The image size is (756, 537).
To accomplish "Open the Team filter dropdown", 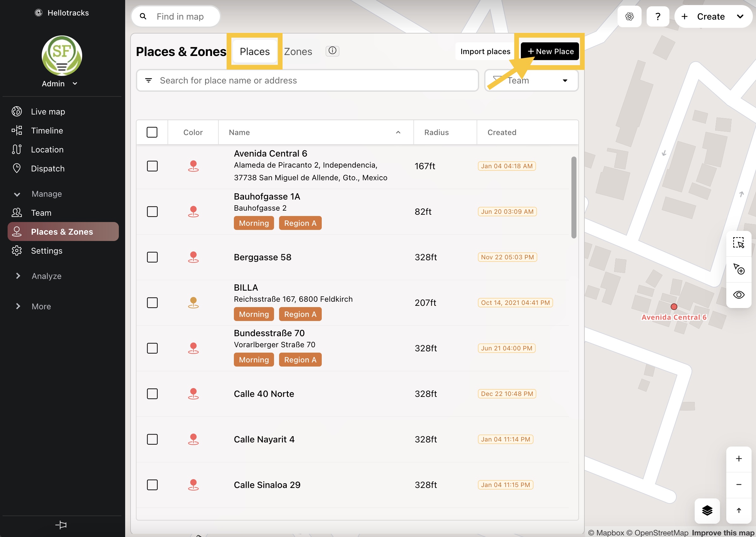I will pos(531,80).
